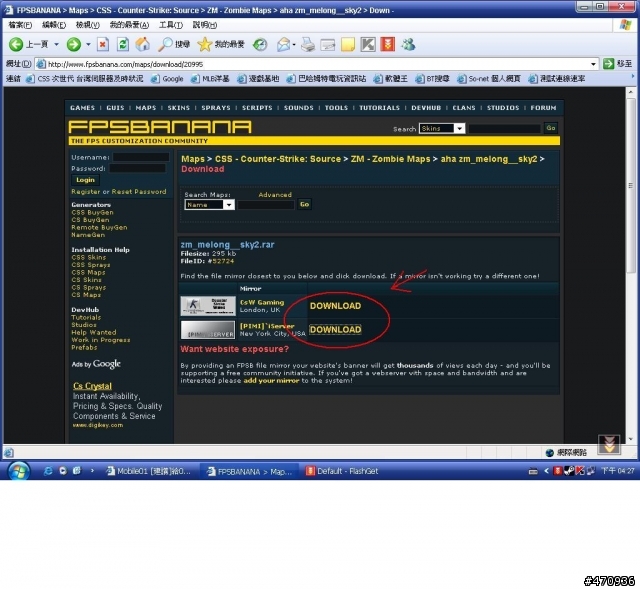Click the add your mirror link

[271, 380]
